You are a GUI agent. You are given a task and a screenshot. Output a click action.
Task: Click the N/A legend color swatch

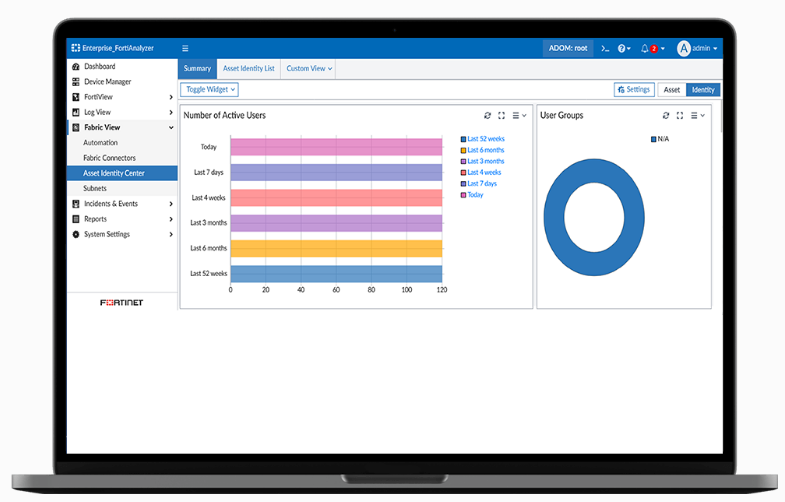click(654, 139)
